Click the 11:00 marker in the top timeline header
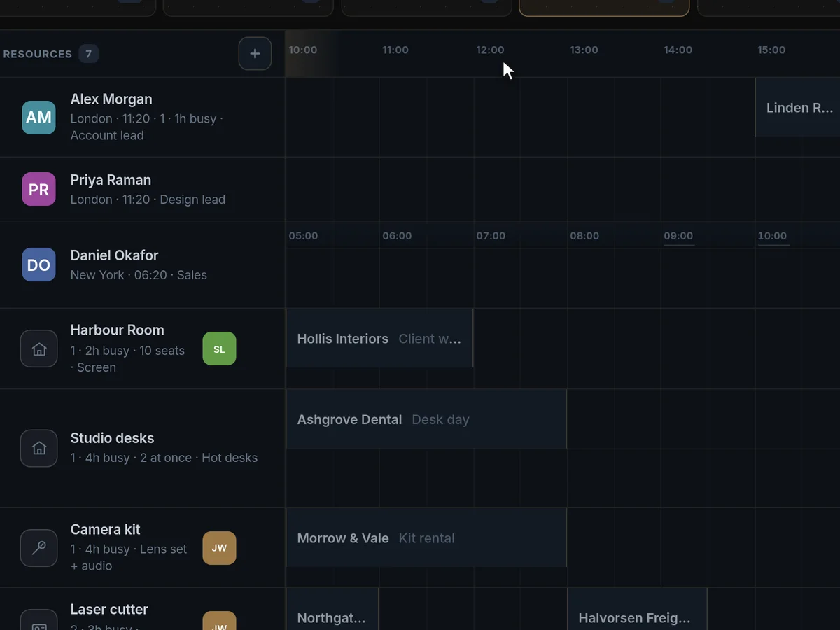Image resolution: width=840 pixels, height=630 pixels. (395, 50)
